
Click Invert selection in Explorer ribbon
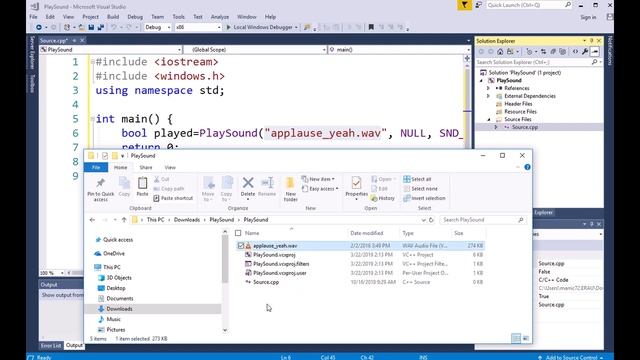point(424,198)
